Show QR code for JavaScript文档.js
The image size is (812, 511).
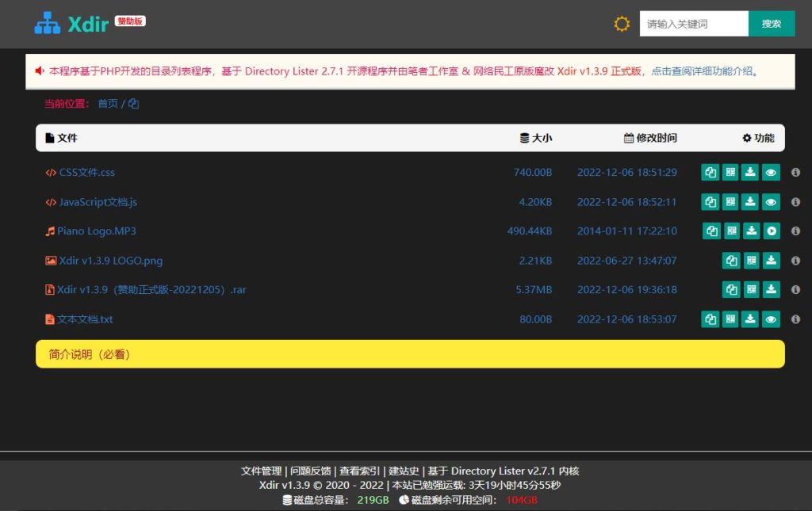[x=730, y=202]
